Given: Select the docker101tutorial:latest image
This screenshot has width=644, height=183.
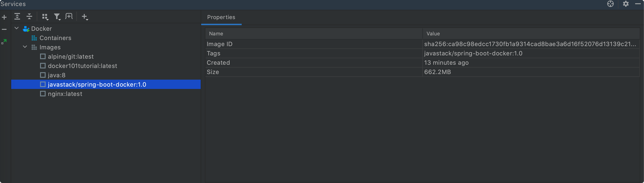Looking at the screenshot, I should coord(82,66).
